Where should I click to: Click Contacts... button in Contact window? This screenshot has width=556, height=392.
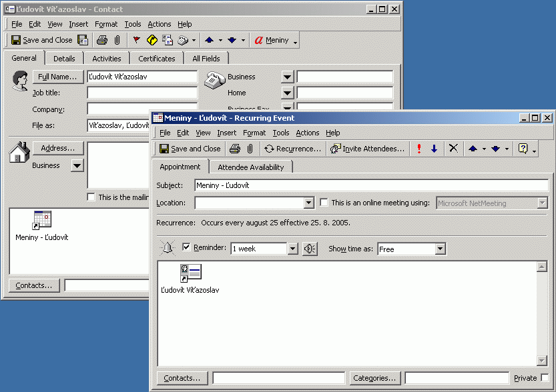click(33, 285)
